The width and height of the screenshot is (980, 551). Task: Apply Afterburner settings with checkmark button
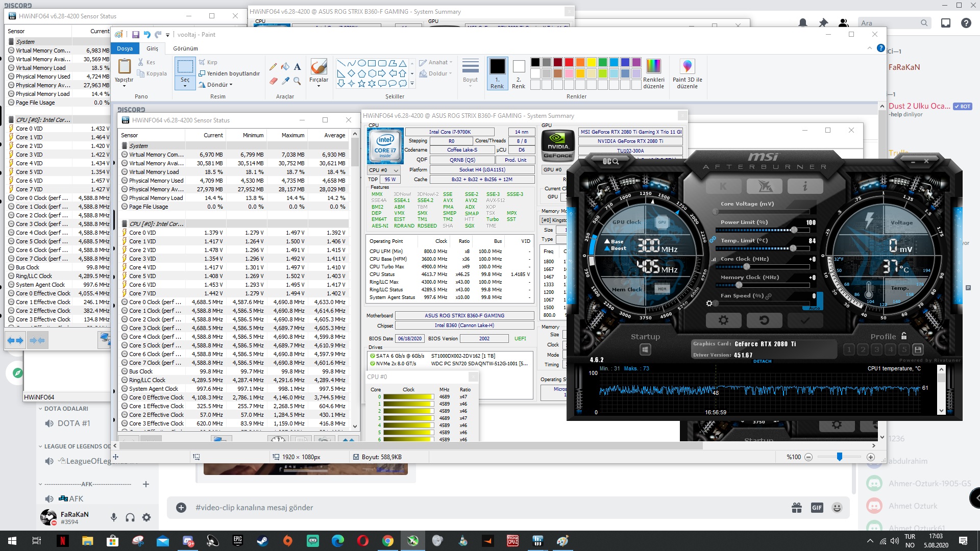click(805, 320)
